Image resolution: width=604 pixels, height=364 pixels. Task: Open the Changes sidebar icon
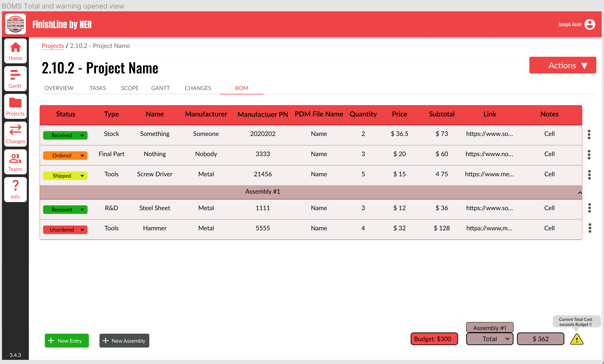(15, 134)
